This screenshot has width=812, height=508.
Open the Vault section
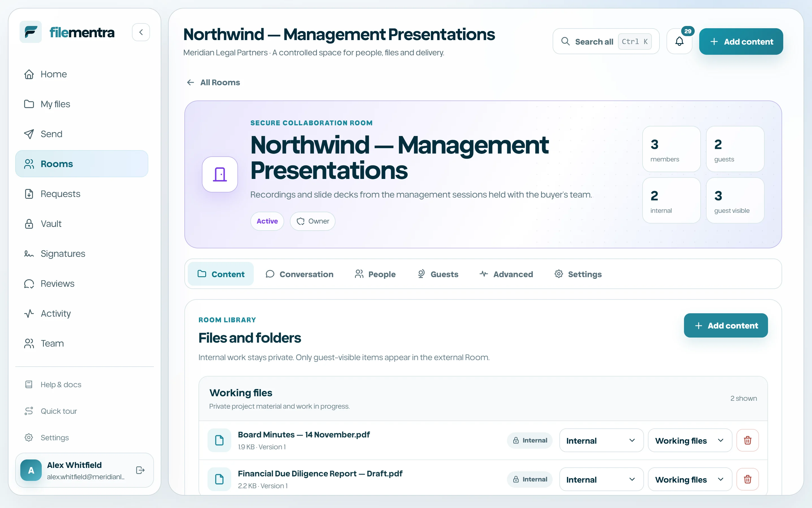click(81, 224)
